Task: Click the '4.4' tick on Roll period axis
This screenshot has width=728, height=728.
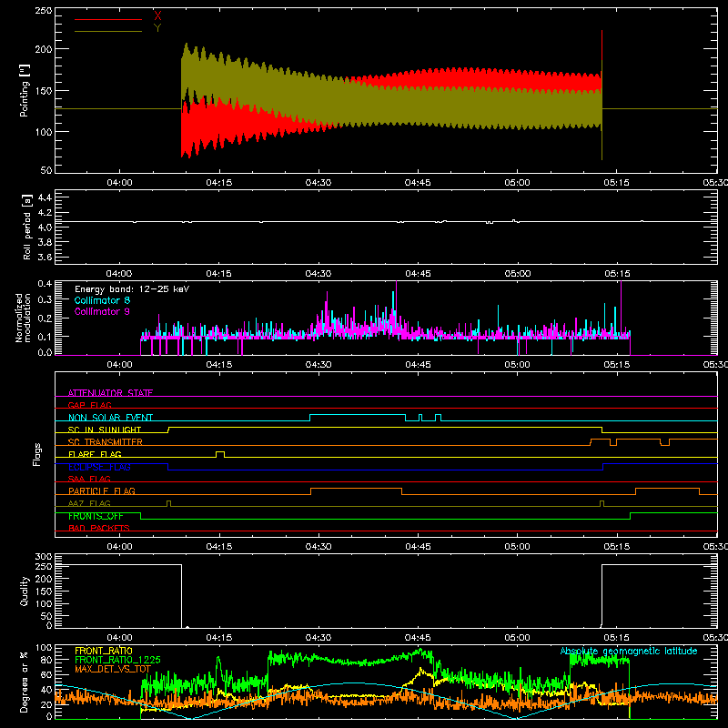Action: coord(45,197)
